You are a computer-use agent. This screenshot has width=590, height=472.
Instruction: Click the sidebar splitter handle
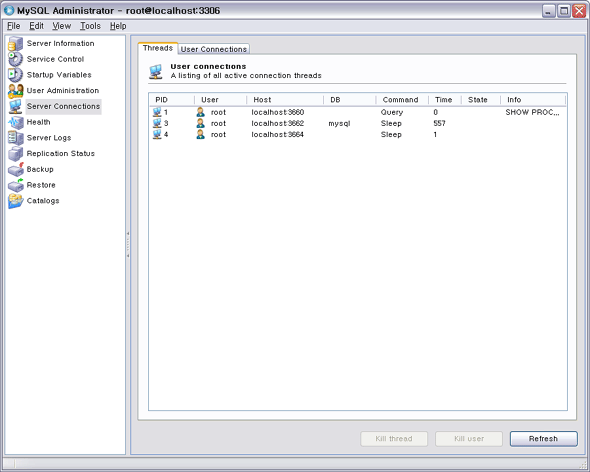pyautogui.click(x=128, y=245)
